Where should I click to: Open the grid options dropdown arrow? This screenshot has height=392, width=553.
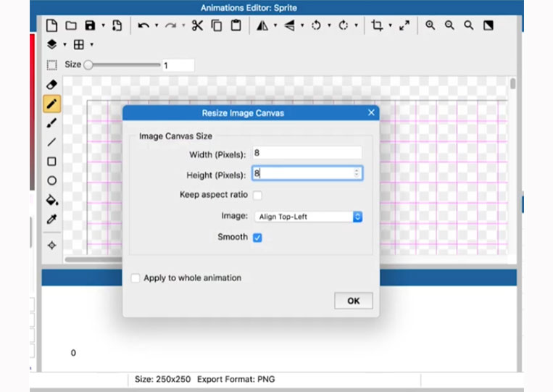coord(92,44)
